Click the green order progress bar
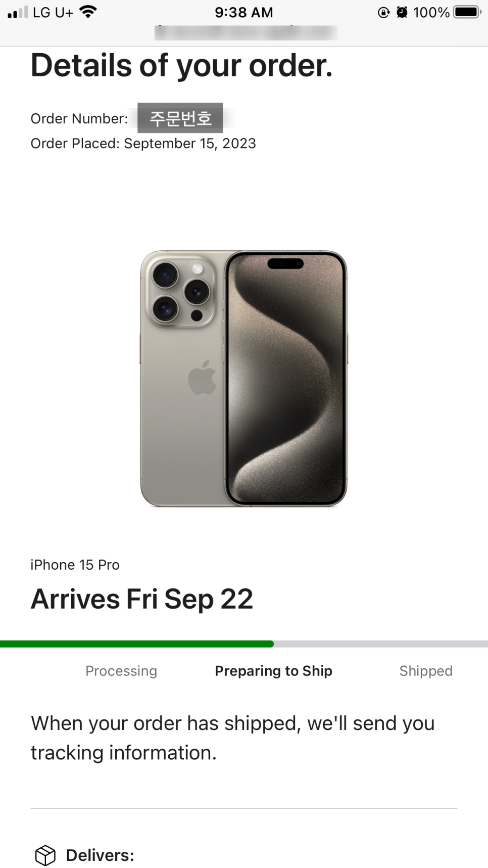This screenshot has width=488, height=868. (x=137, y=644)
